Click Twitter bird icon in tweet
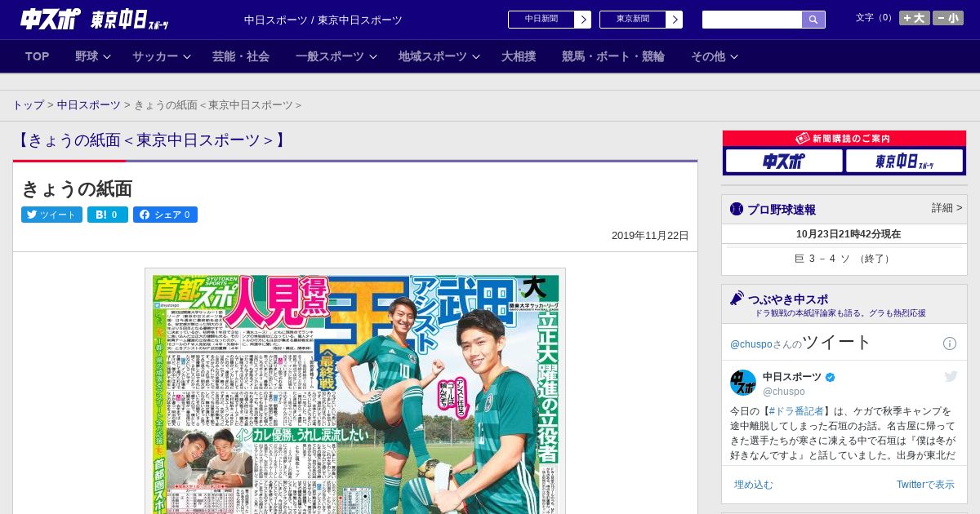Image resolution: width=980 pixels, height=514 pixels. pos(951,376)
